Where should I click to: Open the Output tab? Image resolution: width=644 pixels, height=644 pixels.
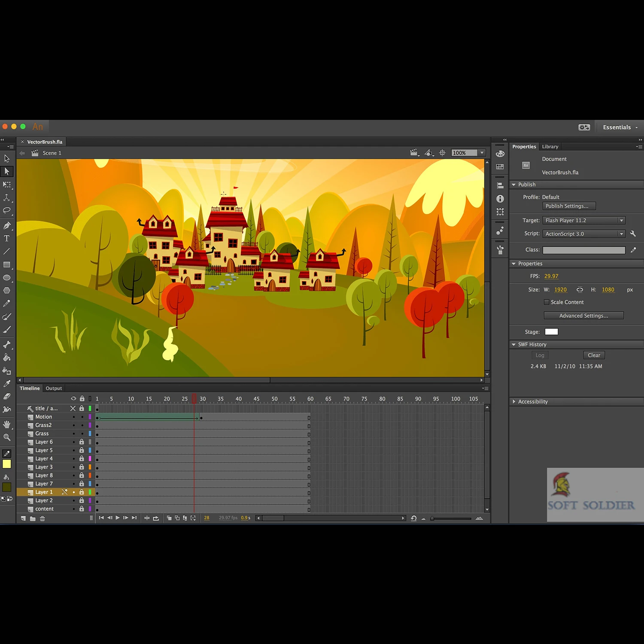point(54,388)
